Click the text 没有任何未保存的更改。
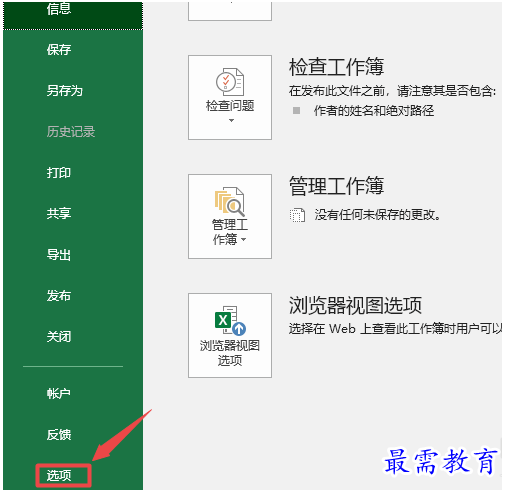This screenshot has width=506, height=493. (x=377, y=215)
